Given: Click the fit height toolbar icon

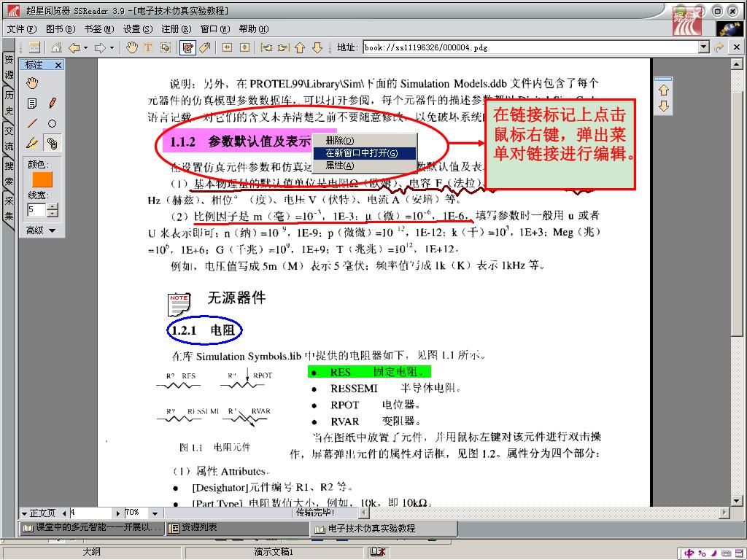Looking at the screenshot, I should tap(244, 47).
